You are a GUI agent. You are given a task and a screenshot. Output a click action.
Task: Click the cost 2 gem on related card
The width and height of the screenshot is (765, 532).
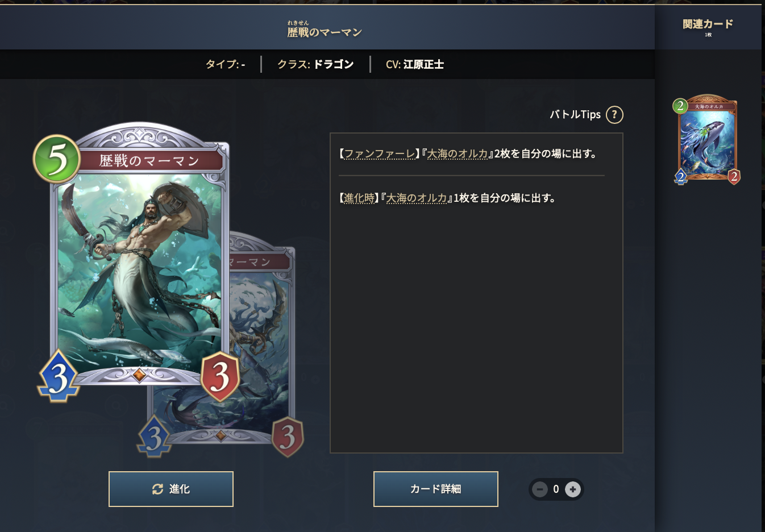(680, 106)
